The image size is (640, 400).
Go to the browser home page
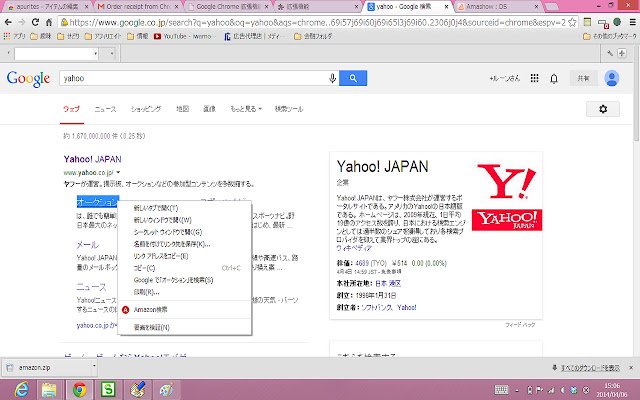pos(49,22)
